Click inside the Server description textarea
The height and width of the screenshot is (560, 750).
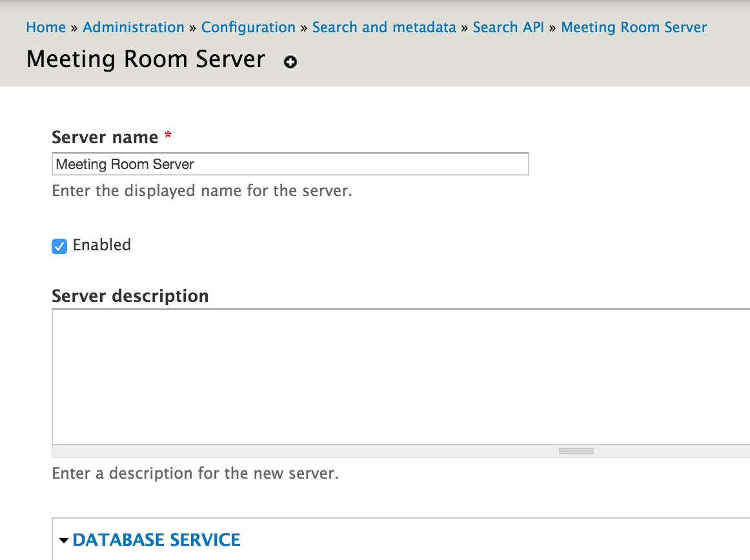click(x=401, y=377)
